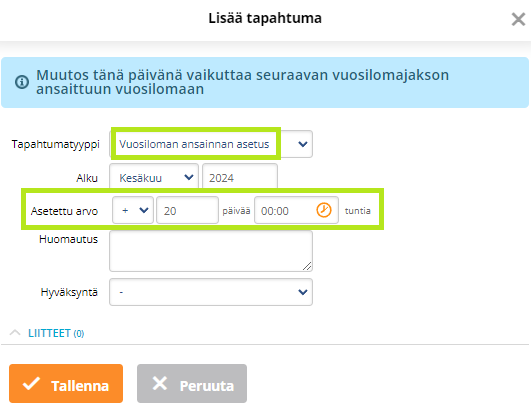Click the checkmark icon on Tallenna
The image size is (531, 412).
[31, 384]
